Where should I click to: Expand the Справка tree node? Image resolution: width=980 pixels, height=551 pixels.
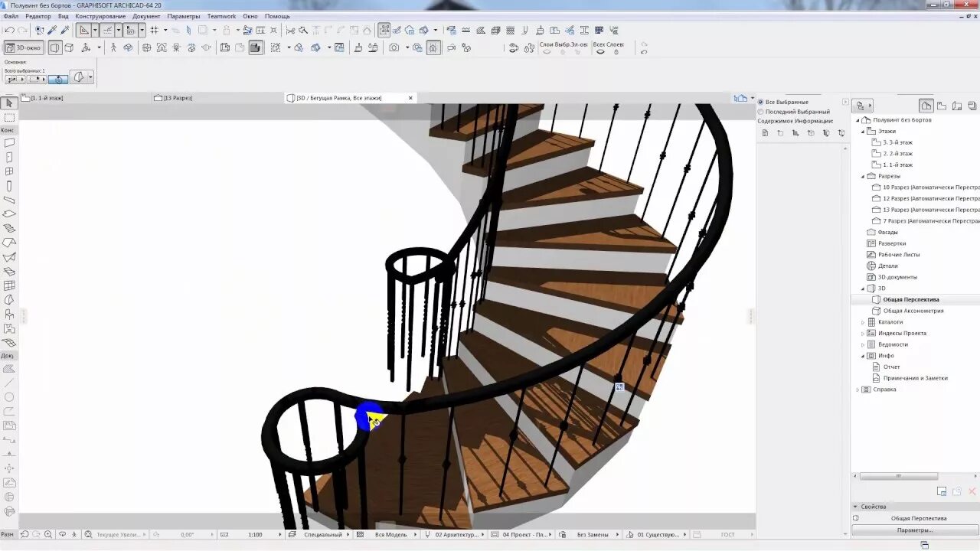857,390
